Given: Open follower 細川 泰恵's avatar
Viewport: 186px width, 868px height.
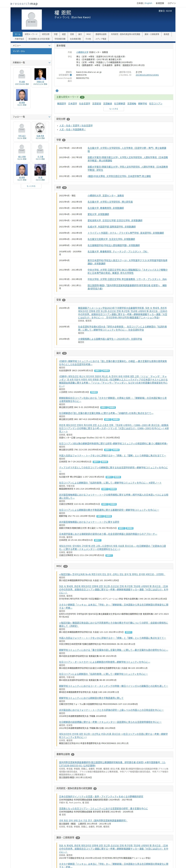Looking at the screenshot, I should point(22,149).
